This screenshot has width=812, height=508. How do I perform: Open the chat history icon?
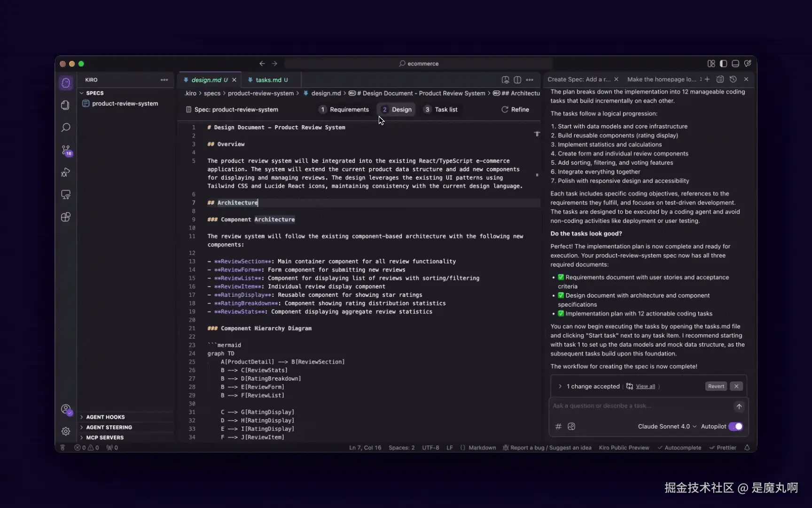tap(733, 79)
